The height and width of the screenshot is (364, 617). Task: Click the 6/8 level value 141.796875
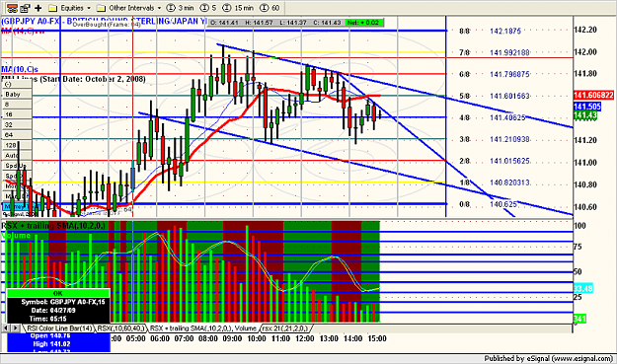(x=509, y=74)
